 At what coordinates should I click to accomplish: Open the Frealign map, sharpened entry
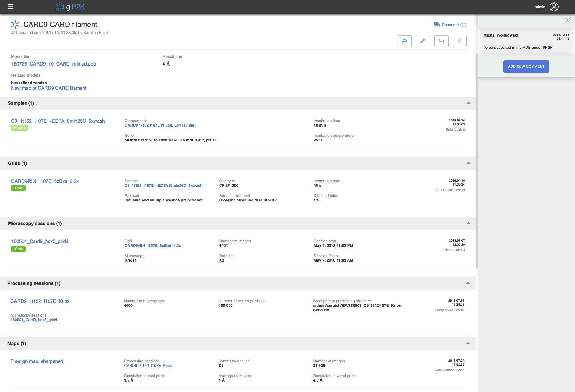(x=37, y=361)
